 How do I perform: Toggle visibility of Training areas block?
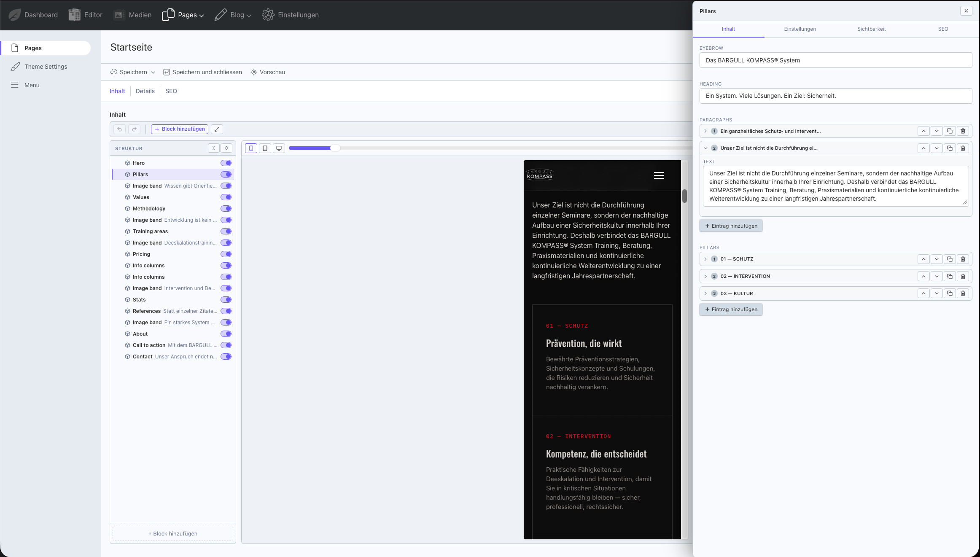click(x=226, y=231)
